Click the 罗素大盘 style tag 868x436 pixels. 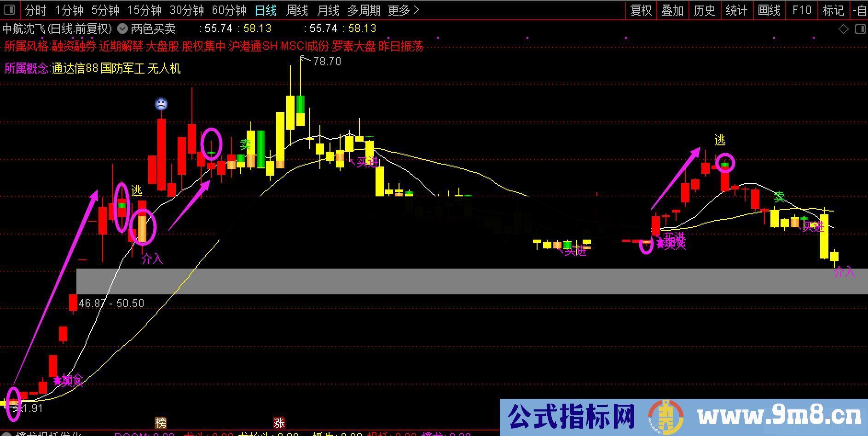[354, 46]
